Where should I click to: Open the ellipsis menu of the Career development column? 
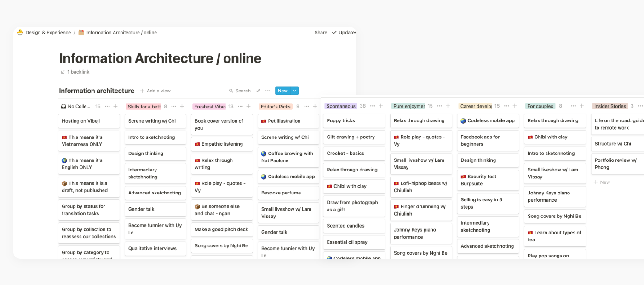point(506,106)
